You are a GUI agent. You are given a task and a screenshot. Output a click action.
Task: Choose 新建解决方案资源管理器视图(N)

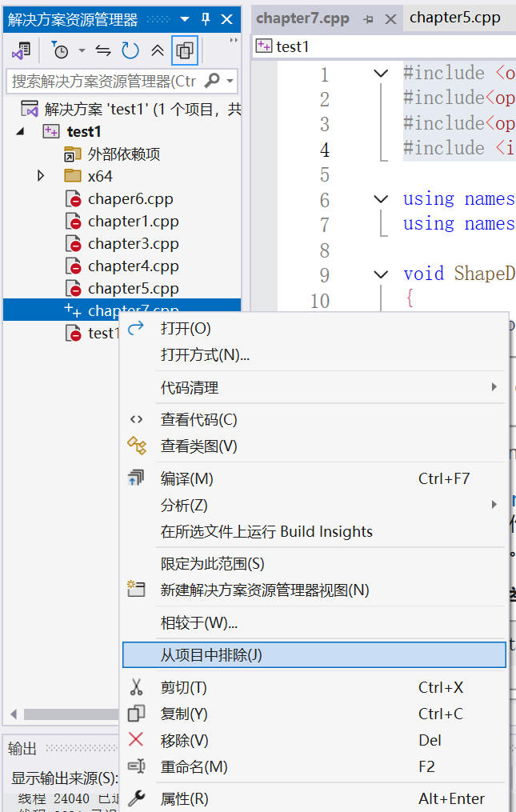pyautogui.click(x=314, y=590)
